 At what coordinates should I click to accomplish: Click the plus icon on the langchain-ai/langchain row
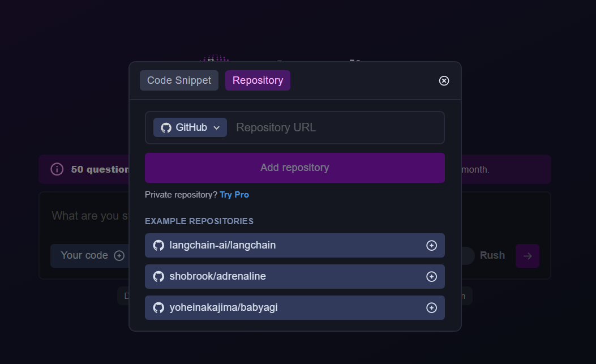pos(431,245)
